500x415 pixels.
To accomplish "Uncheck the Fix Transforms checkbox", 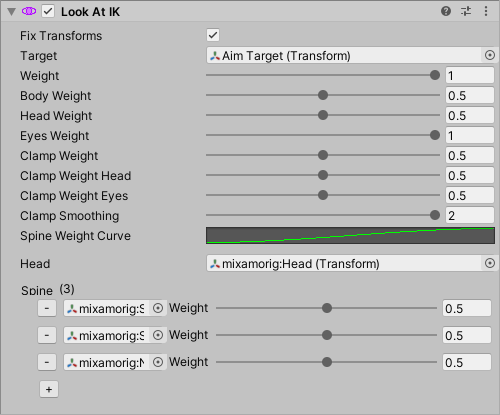I will (213, 35).
